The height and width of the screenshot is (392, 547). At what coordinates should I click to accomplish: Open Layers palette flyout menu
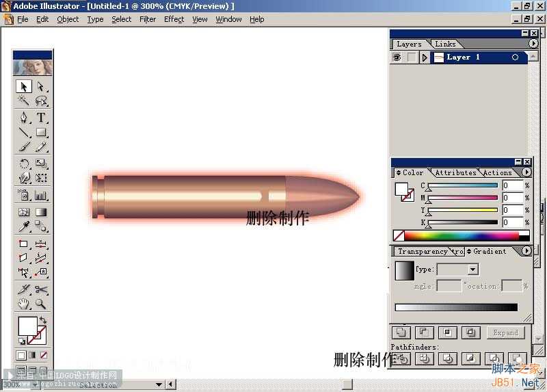pos(533,43)
